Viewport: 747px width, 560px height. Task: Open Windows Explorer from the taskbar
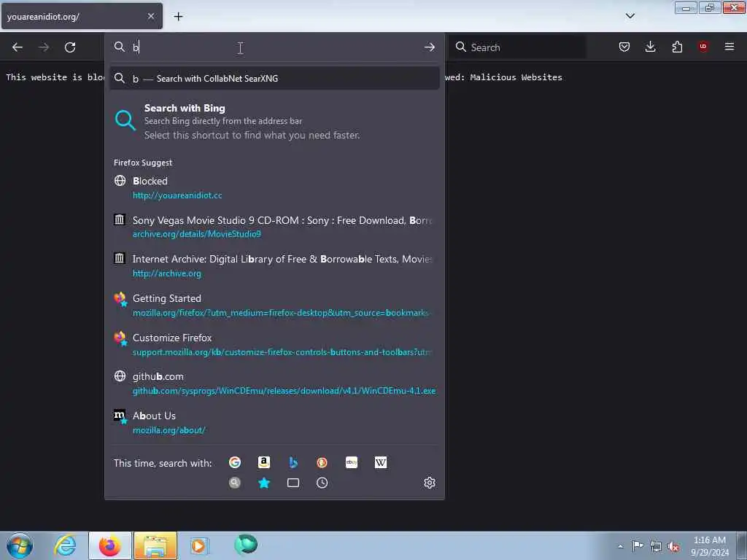pyautogui.click(x=155, y=545)
